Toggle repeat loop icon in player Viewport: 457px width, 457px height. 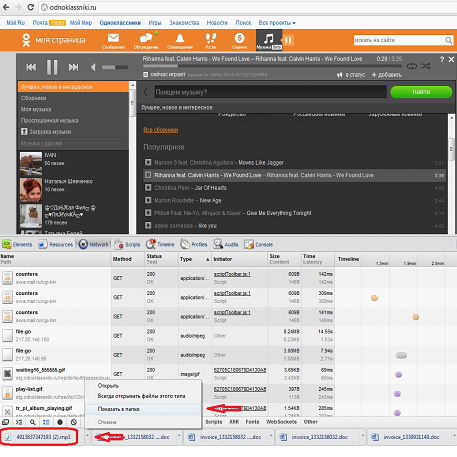[412, 66]
